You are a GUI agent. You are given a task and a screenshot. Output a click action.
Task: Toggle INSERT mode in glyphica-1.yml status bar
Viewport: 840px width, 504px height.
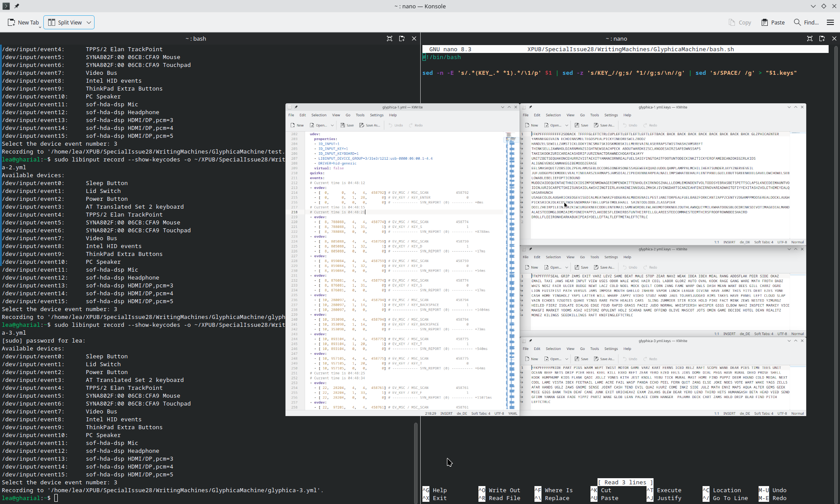point(446,413)
